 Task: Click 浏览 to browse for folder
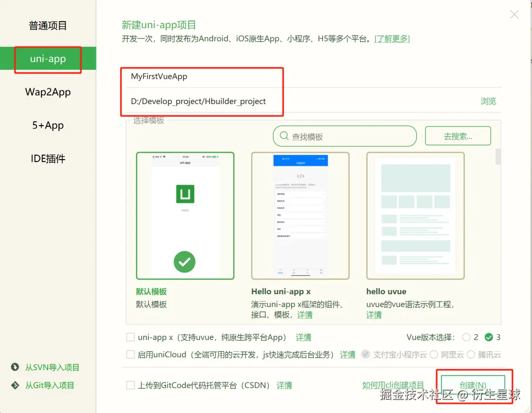pyautogui.click(x=488, y=101)
